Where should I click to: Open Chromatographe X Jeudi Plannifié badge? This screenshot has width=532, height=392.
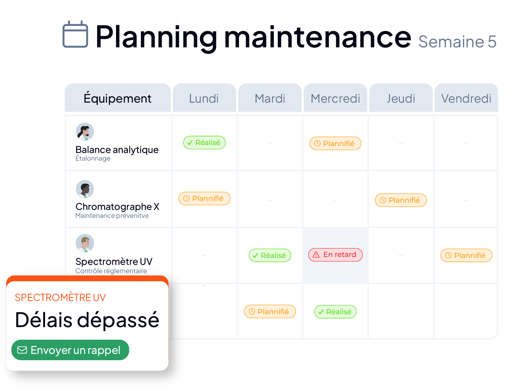point(401,200)
